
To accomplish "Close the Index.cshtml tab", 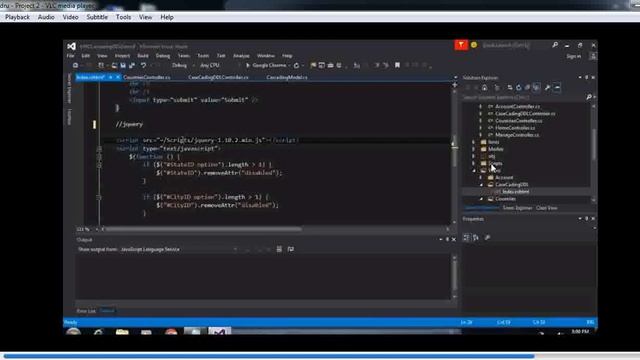I will tap(118, 77).
